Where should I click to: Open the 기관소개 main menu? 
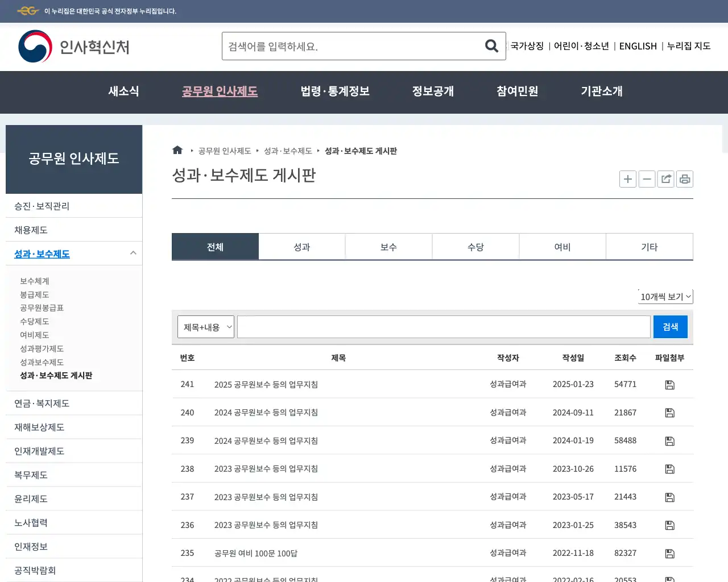click(602, 92)
